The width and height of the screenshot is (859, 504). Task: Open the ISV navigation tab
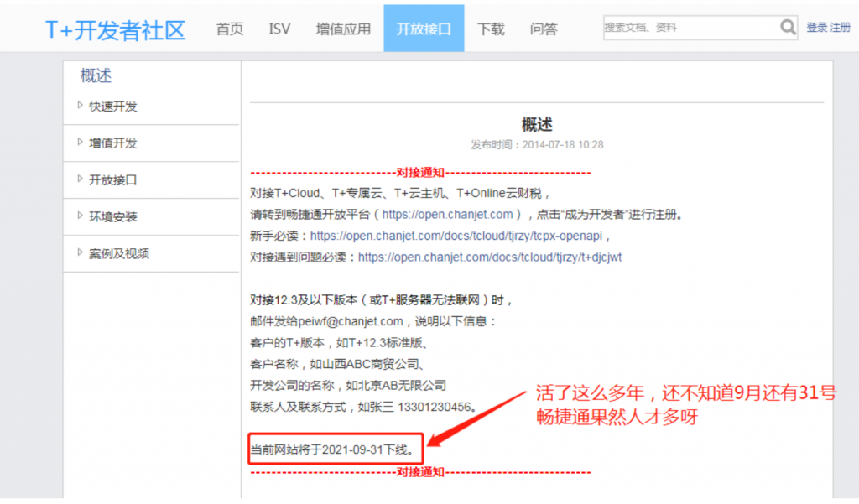279,28
